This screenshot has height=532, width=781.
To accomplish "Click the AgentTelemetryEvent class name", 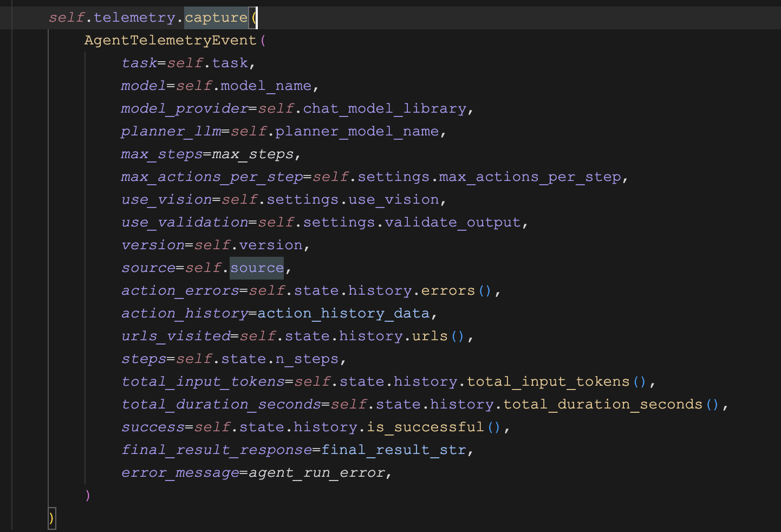I will [x=171, y=41].
